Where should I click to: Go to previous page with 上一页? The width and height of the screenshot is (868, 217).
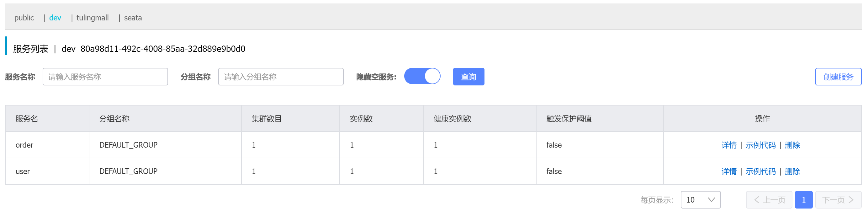click(770, 200)
